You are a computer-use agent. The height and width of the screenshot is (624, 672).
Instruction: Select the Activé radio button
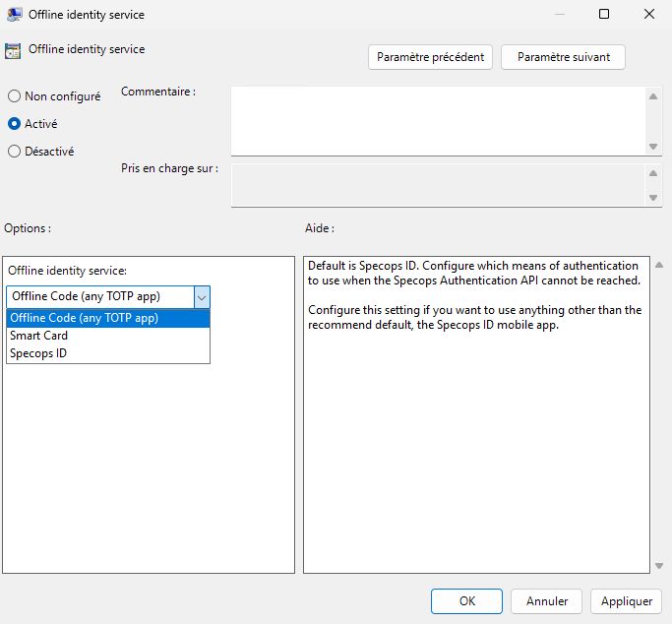[14, 124]
